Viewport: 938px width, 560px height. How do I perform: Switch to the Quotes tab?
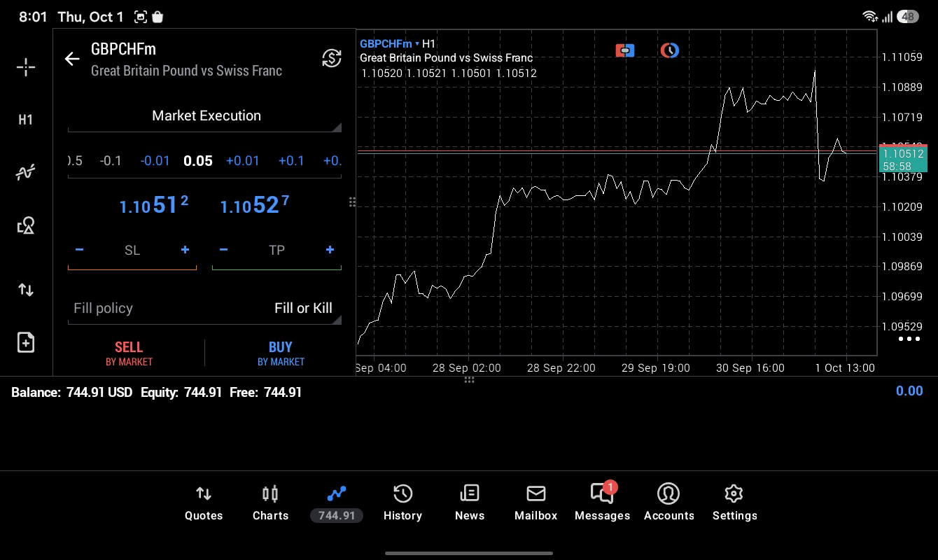(204, 504)
